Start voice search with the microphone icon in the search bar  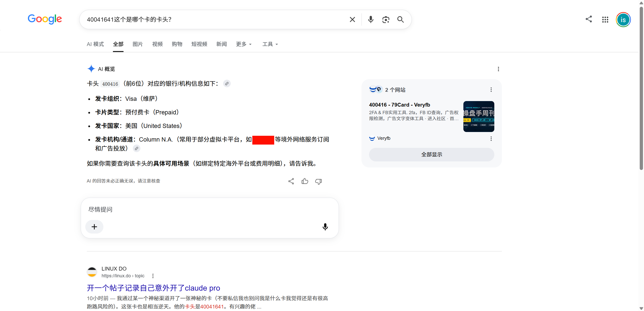371,20
